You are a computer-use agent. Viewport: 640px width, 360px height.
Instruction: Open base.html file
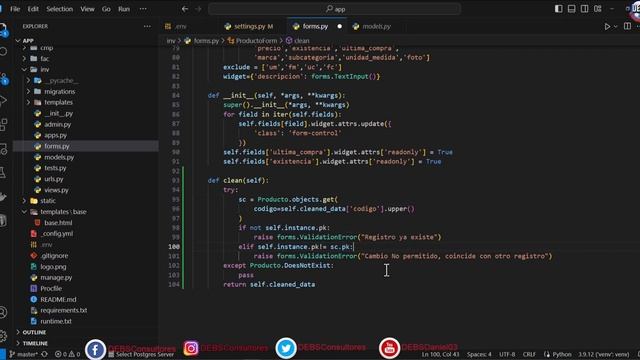(58, 223)
